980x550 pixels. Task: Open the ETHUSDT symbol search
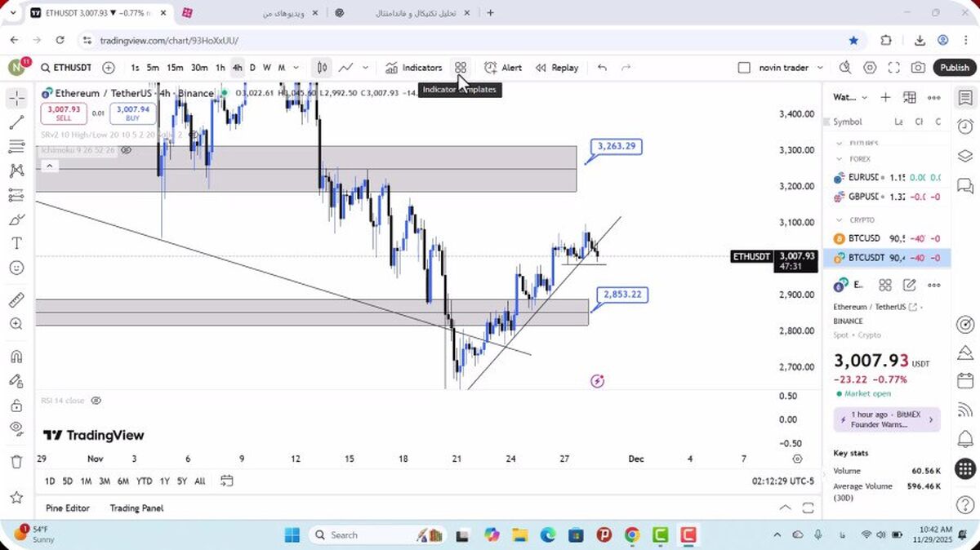(x=65, y=68)
